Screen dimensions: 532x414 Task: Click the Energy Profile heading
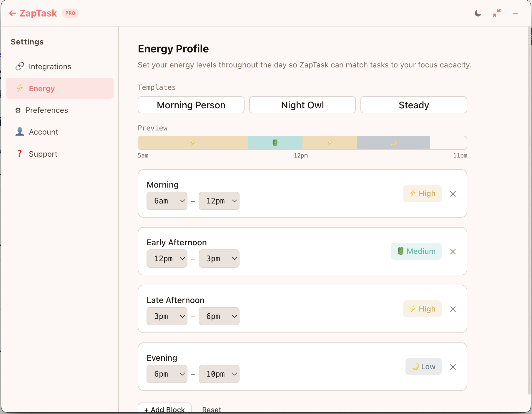click(173, 49)
